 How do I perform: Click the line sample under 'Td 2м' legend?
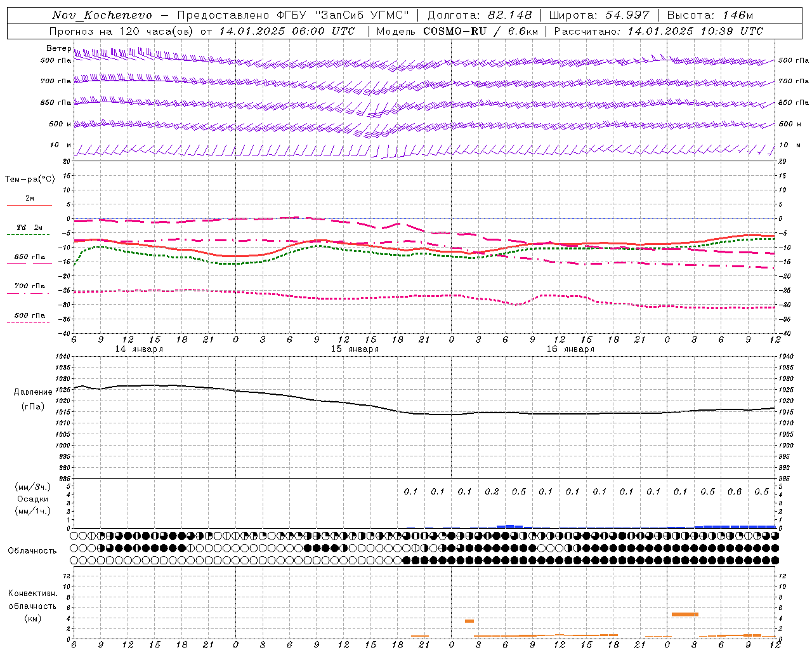29,235
